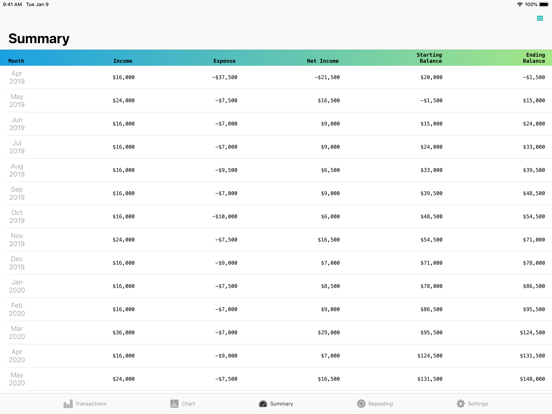Tap the Summary gauge icon

coord(263,404)
